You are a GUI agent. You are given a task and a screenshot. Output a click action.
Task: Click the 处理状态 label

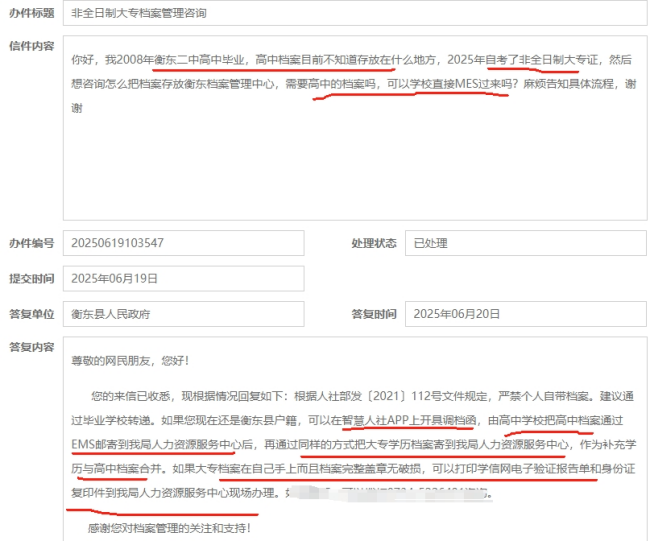pos(374,243)
